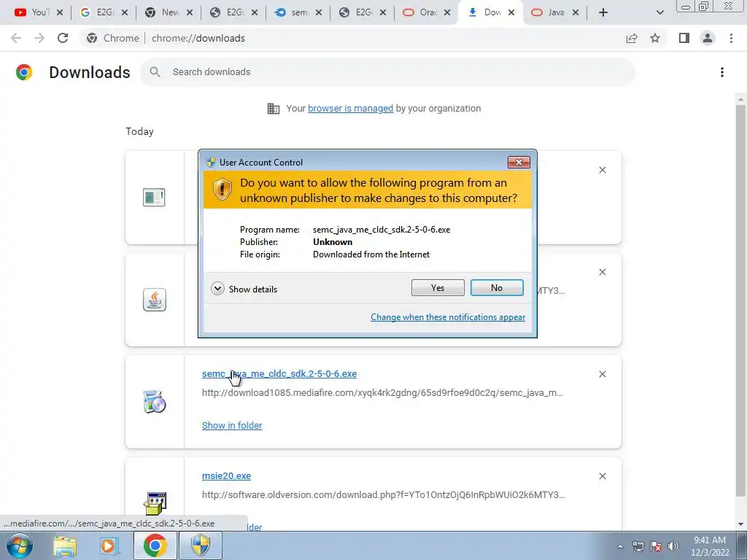The height and width of the screenshot is (560, 747).
Task: Click the oldversion.com download URL text
Action: [383, 495]
